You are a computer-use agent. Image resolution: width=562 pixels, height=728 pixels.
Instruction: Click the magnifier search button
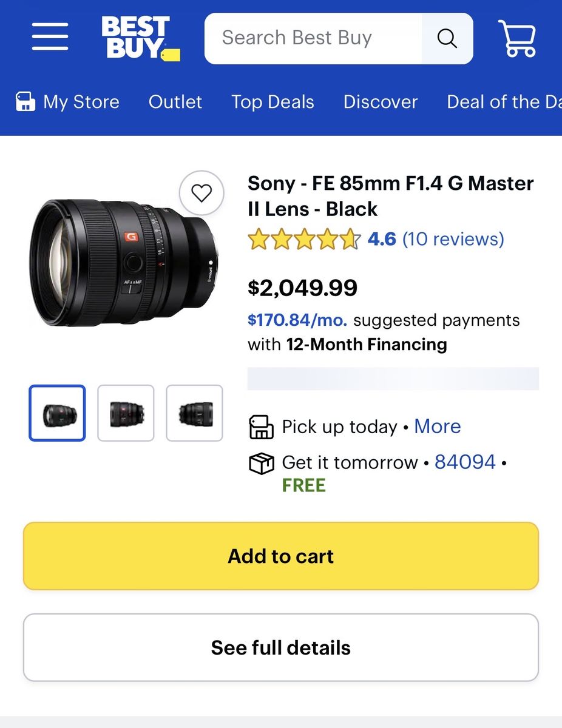(x=447, y=38)
